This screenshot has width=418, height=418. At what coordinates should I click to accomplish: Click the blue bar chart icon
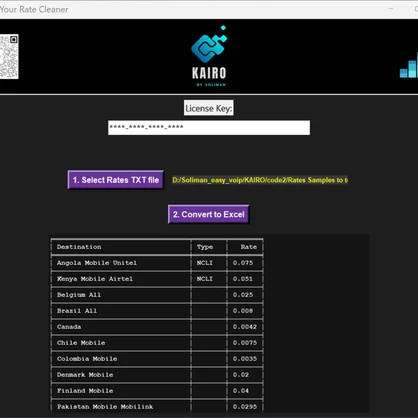tap(409, 65)
